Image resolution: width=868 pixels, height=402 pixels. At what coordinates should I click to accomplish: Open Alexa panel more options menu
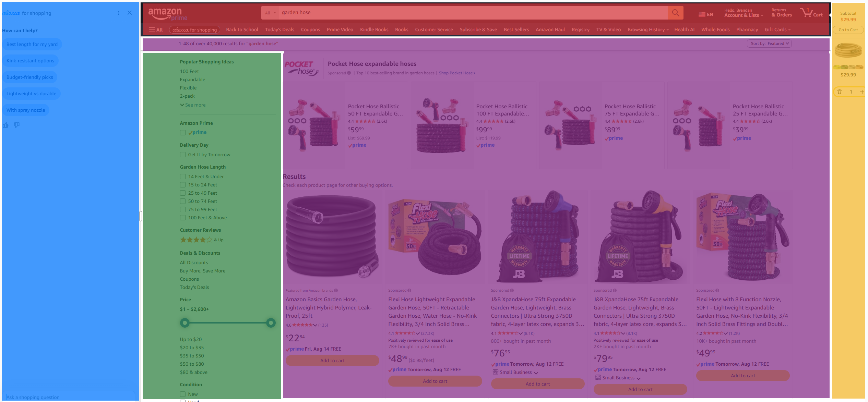pyautogui.click(x=119, y=13)
